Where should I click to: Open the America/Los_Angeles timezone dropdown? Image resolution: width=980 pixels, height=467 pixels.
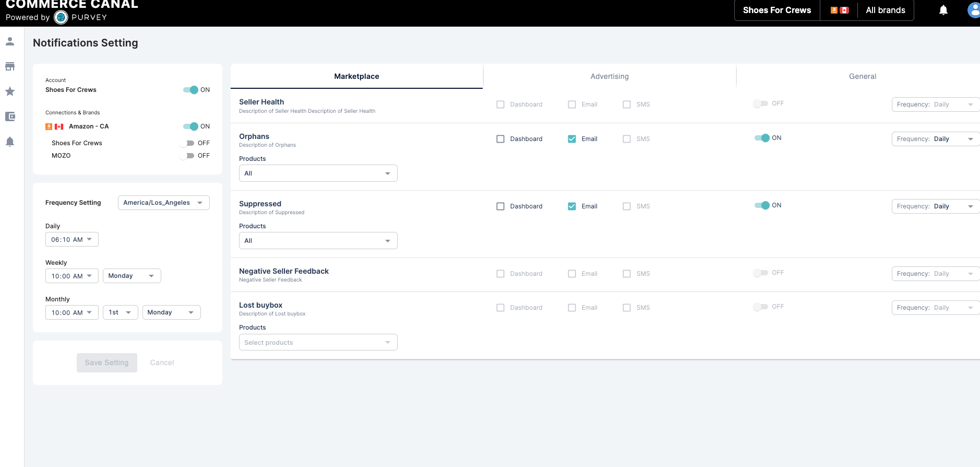pos(163,203)
